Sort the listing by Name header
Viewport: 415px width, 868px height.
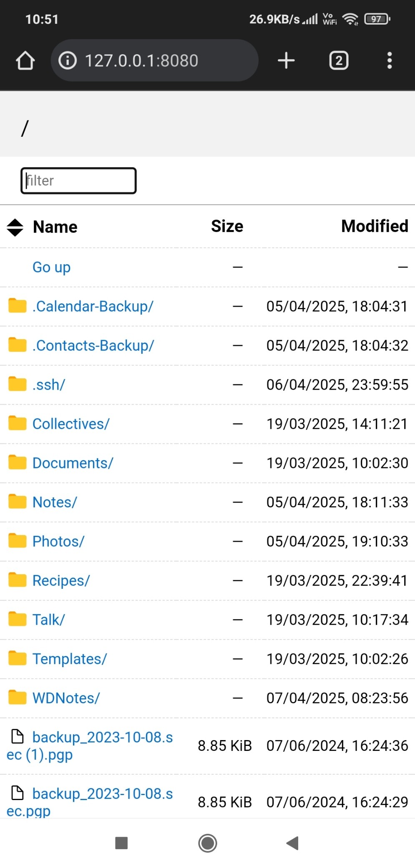[55, 227]
